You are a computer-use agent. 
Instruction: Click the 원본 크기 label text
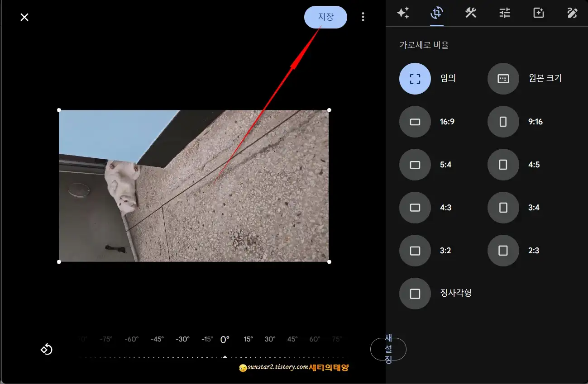pos(545,78)
